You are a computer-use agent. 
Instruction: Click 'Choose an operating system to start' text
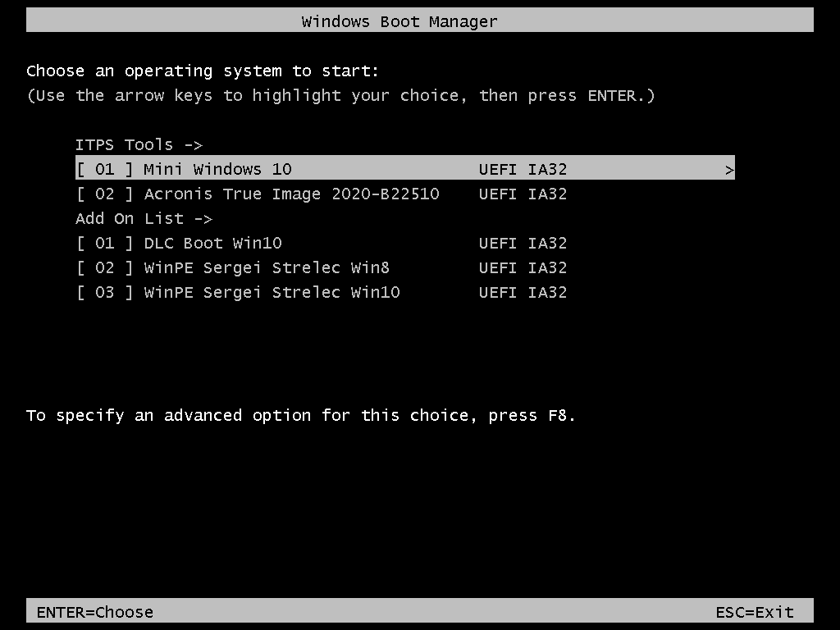(x=203, y=71)
